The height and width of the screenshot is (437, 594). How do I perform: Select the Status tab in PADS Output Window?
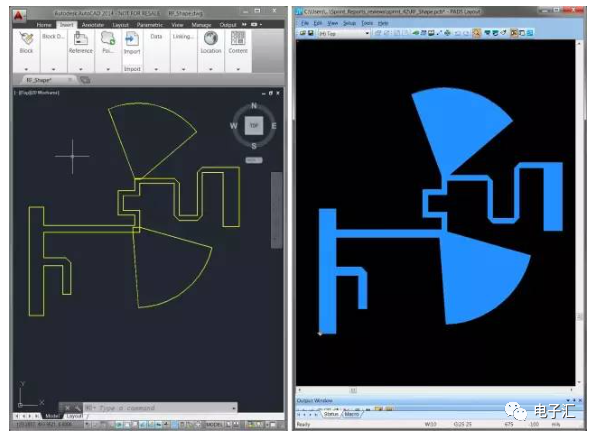pyautogui.click(x=331, y=414)
